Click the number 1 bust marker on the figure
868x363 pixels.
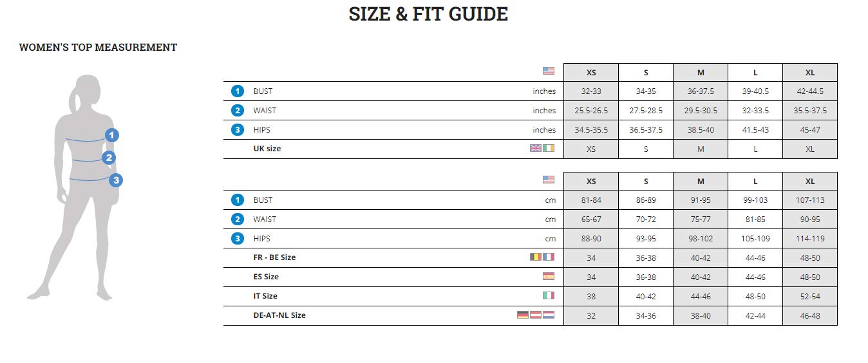(x=112, y=135)
